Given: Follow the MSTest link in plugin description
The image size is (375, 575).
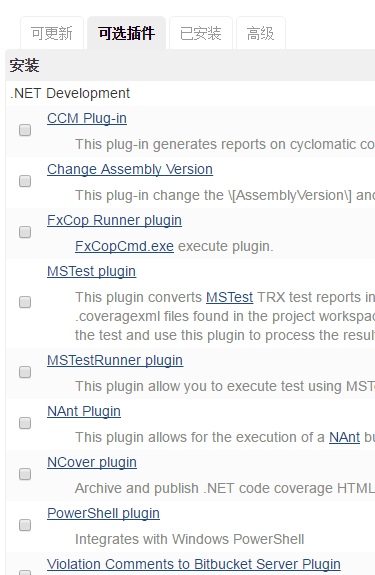Looking at the screenshot, I should coord(229,297).
